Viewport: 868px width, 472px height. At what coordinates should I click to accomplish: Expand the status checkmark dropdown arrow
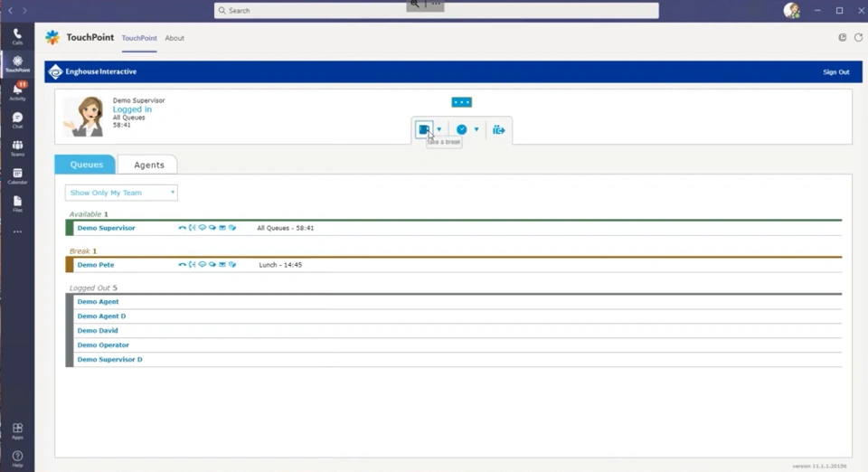(476, 129)
